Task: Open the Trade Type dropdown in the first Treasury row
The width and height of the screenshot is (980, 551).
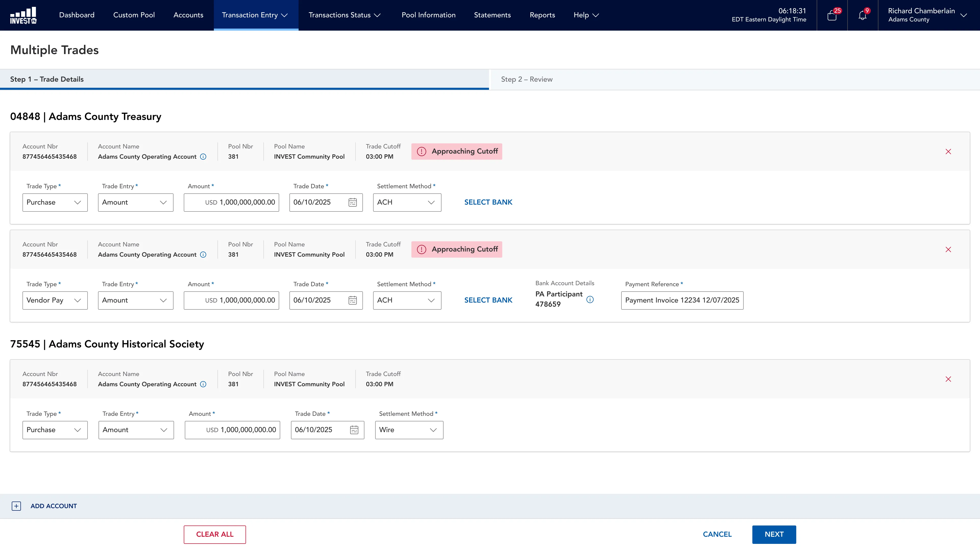Action: (55, 202)
